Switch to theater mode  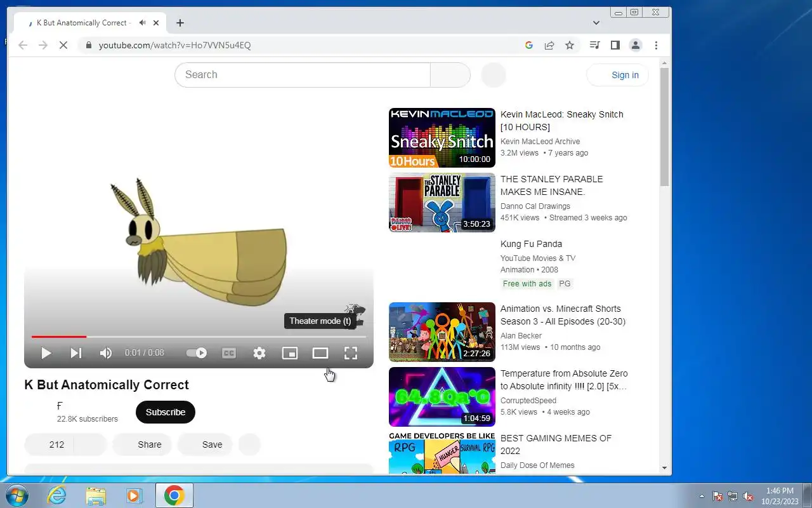tap(320, 353)
